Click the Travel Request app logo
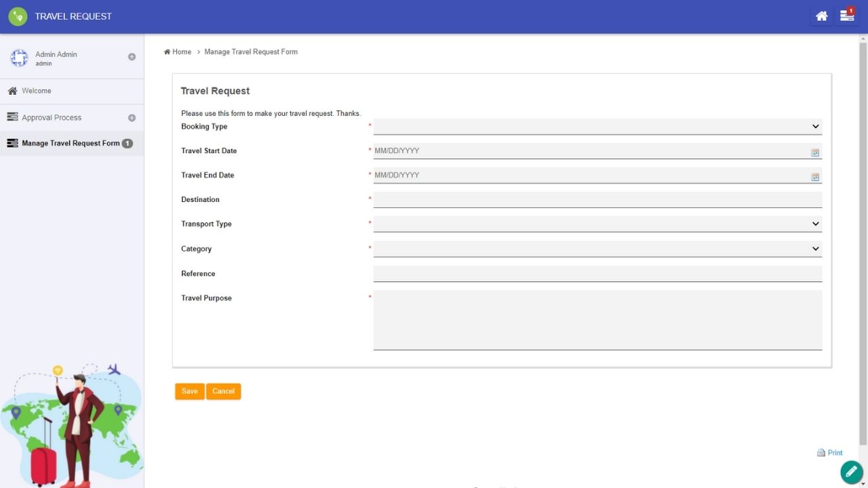Viewport: 868px width, 488px height. [x=18, y=16]
